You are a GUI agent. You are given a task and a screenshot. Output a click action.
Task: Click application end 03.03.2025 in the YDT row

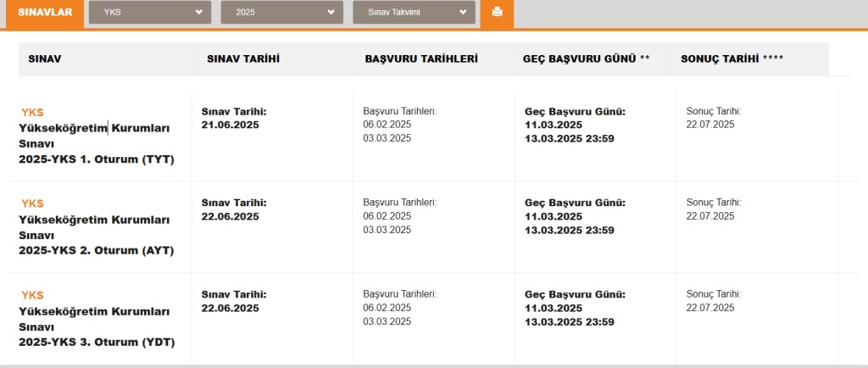click(387, 321)
